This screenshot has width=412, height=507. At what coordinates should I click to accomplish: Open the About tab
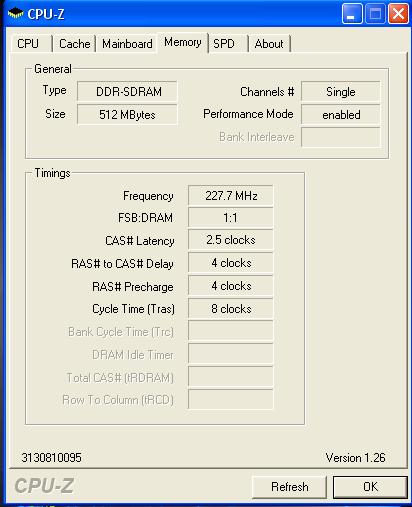coord(269,44)
